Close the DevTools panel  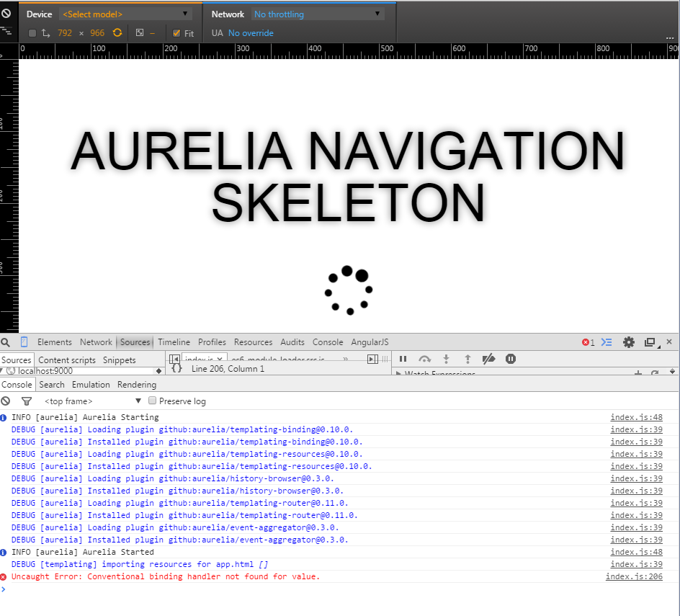(669, 342)
